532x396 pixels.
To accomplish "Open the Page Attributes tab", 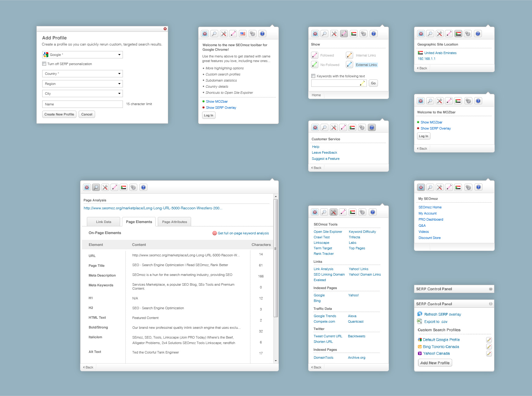I will coord(175,222).
